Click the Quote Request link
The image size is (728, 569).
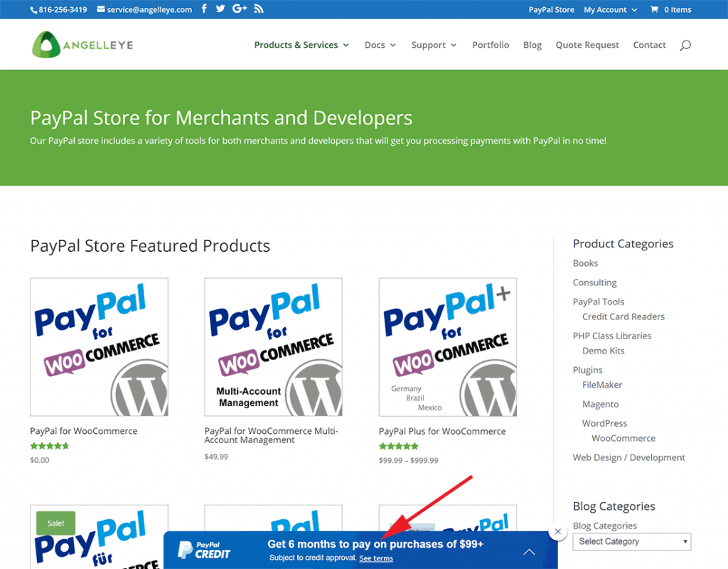587,44
